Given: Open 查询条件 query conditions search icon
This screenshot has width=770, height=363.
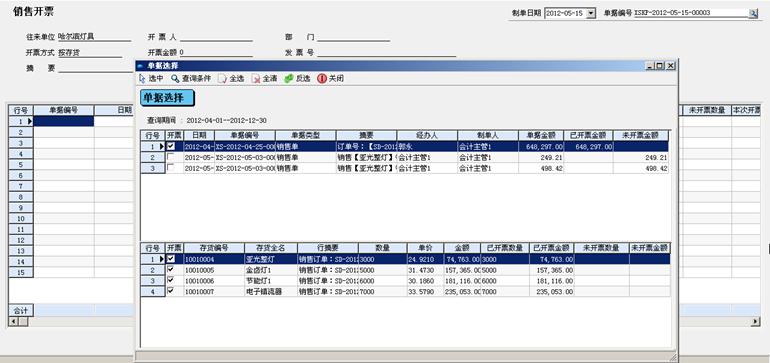Looking at the screenshot, I should click(175, 78).
